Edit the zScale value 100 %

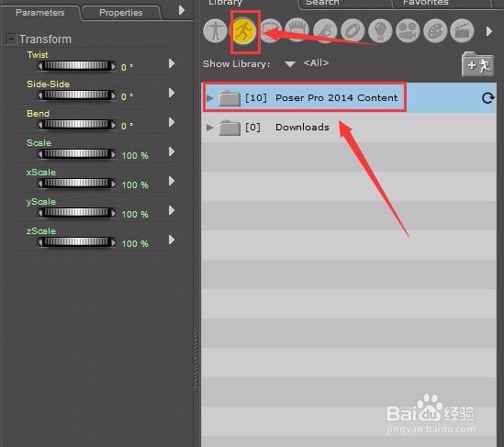(135, 243)
